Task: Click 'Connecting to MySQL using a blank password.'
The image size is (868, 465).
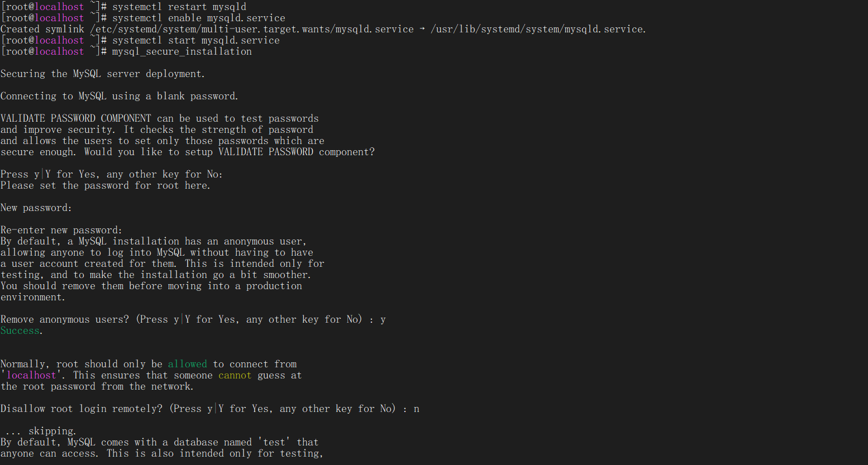Action: (x=119, y=96)
